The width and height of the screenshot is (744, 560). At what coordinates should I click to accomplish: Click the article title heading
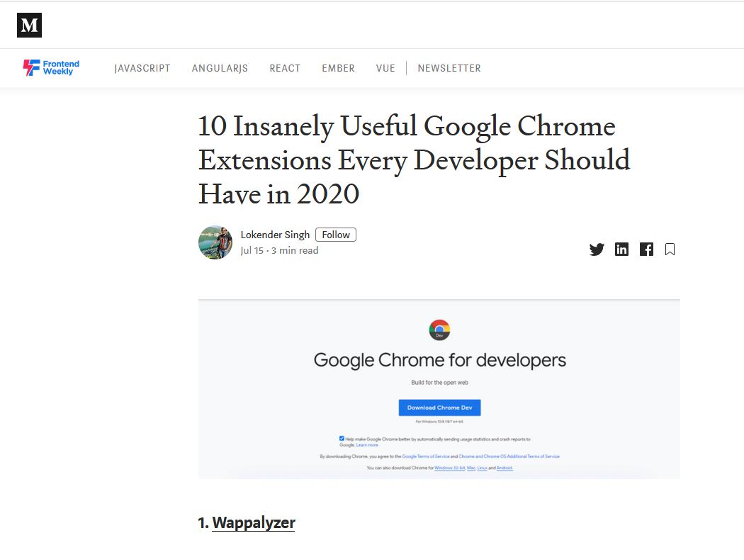point(414,160)
